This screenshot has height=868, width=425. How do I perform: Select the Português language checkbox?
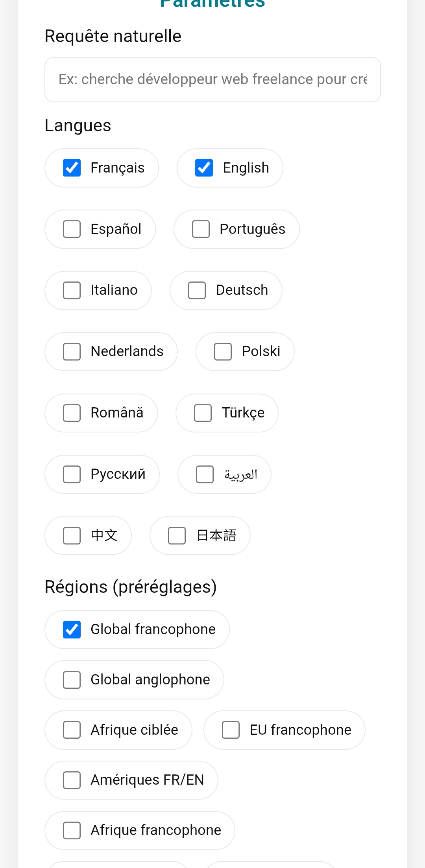[201, 229]
